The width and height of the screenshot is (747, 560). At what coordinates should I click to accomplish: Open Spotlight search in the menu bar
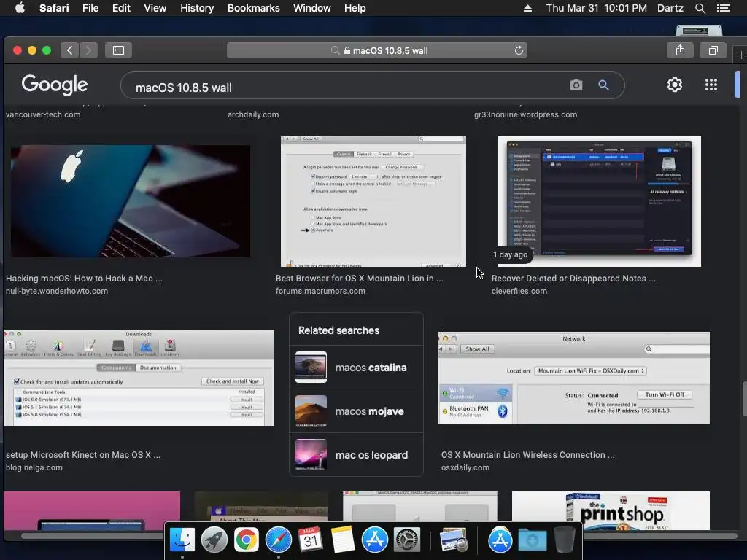[x=700, y=8]
